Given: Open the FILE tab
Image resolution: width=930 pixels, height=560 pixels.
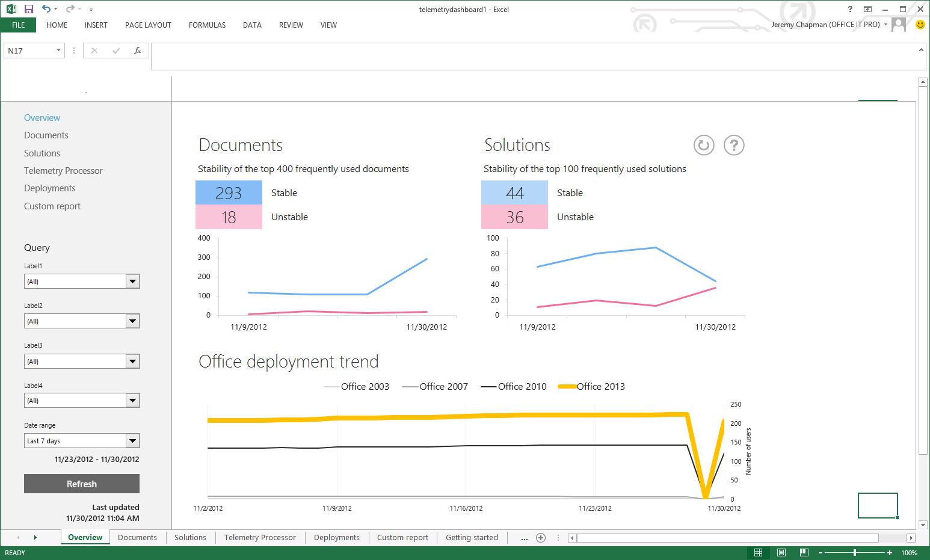Looking at the screenshot, I should [x=18, y=25].
